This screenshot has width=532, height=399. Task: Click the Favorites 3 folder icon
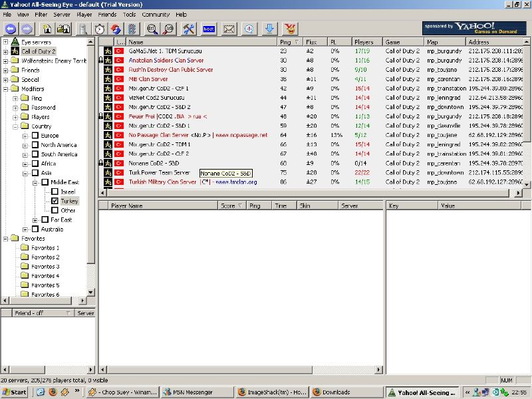[25, 266]
